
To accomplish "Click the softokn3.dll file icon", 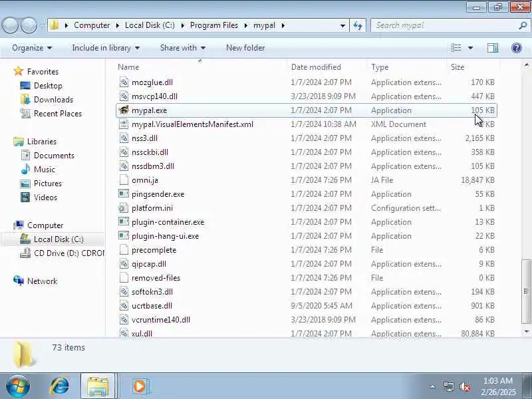I will tap(124, 292).
